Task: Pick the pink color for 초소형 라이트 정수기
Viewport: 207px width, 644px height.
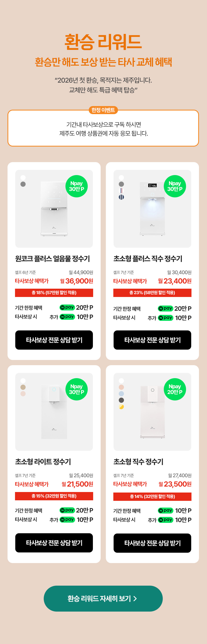Action: [23, 394]
